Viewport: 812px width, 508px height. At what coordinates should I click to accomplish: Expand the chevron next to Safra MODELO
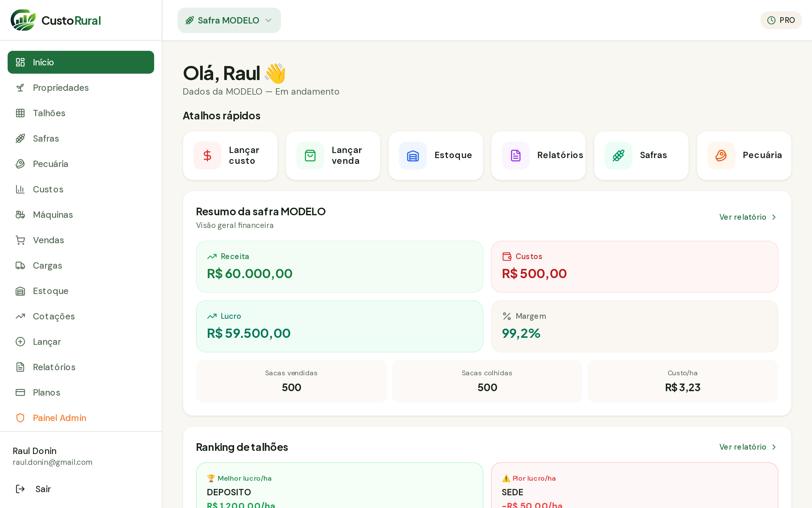coord(268,21)
